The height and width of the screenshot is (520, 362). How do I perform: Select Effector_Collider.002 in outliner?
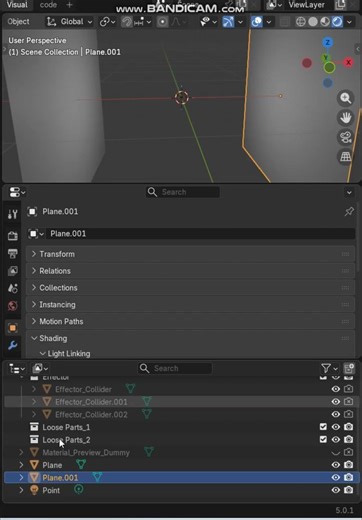pos(91,414)
